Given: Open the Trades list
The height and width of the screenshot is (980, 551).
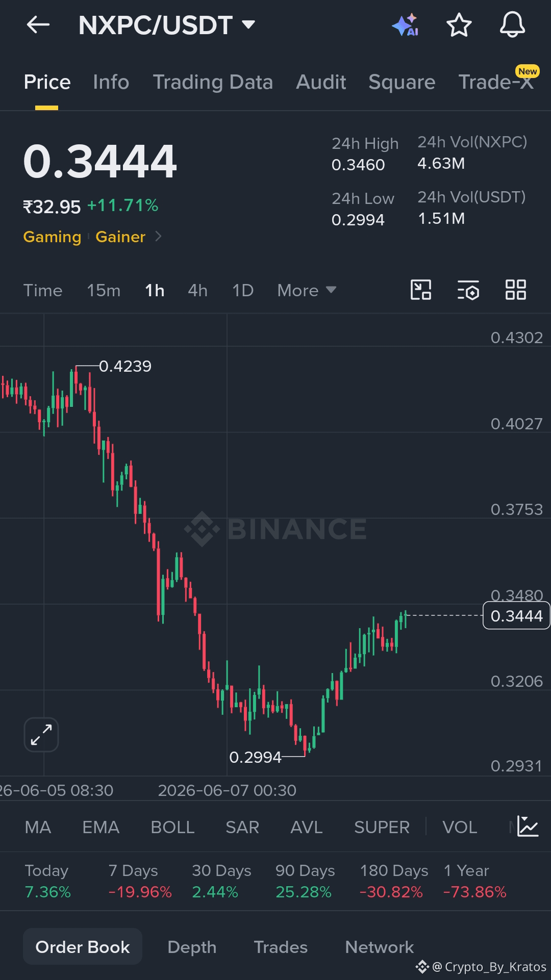Looking at the screenshot, I should pyautogui.click(x=281, y=947).
